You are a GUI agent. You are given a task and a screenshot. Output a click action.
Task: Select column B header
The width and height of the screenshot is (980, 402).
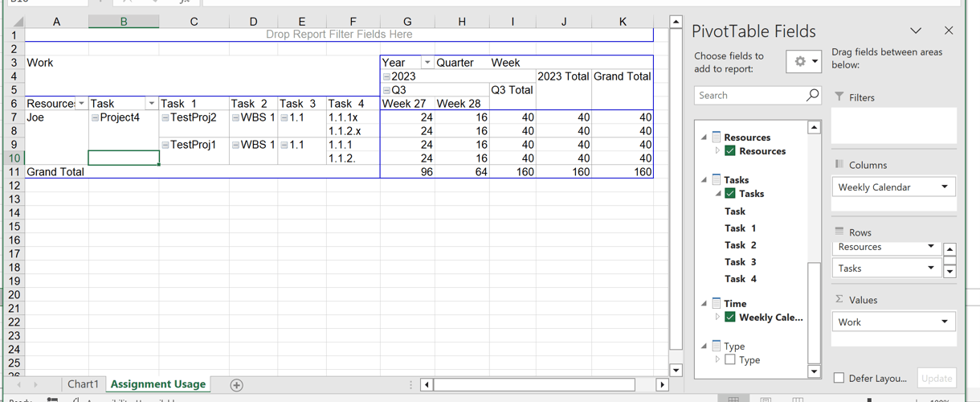click(x=124, y=22)
